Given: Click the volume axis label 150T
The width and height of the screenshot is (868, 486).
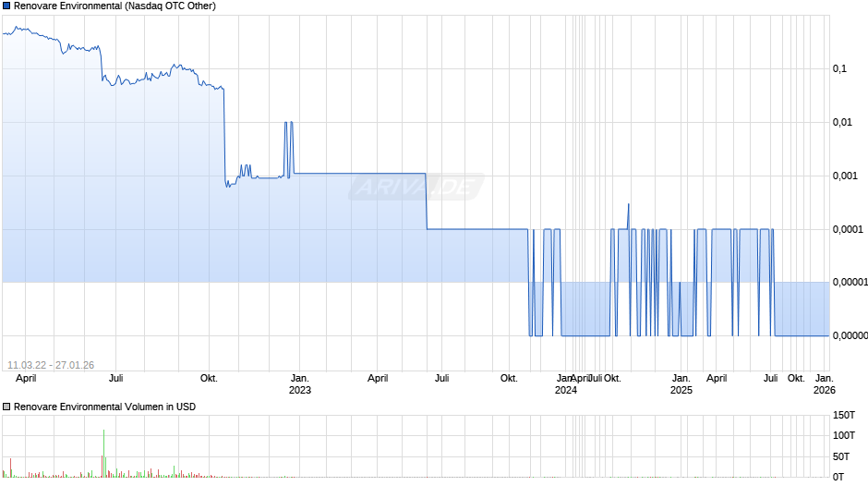Looking at the screenshot, I should [x=844, y=415].
